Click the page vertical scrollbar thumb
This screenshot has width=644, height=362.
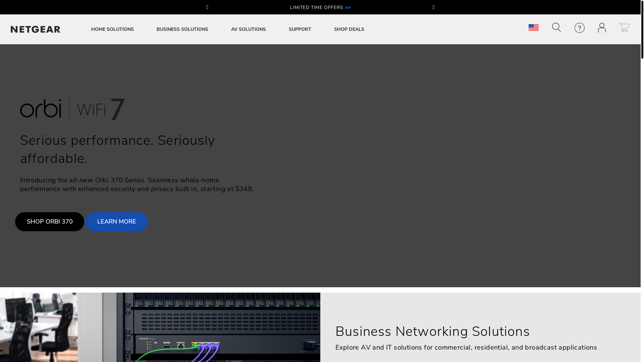642,29
